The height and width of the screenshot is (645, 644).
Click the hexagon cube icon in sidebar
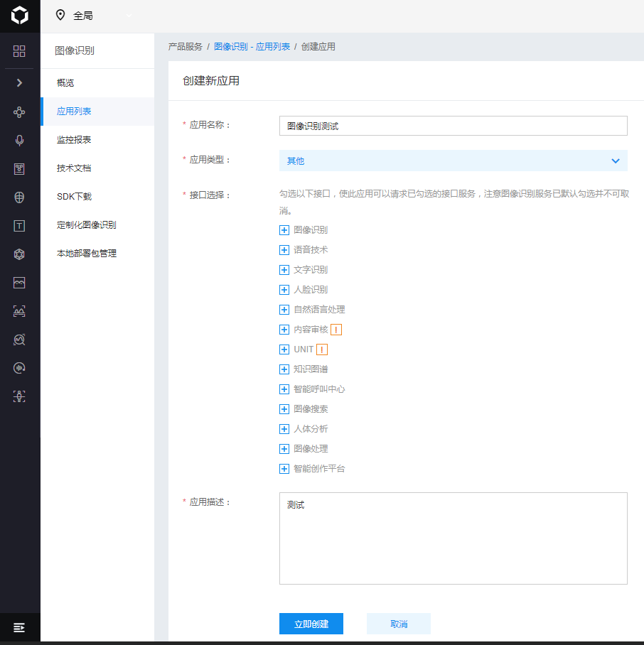(x=19, y=254)
